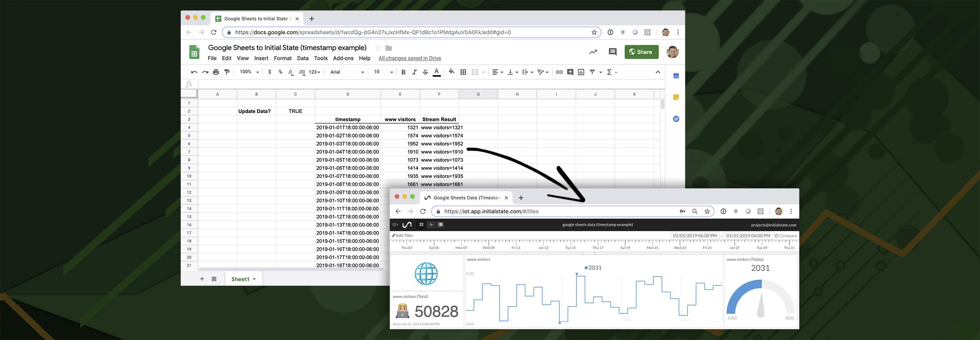Screen dimensions: 980x340
Task: Open the File menu in Sheets
Action: tap(212, 58)
